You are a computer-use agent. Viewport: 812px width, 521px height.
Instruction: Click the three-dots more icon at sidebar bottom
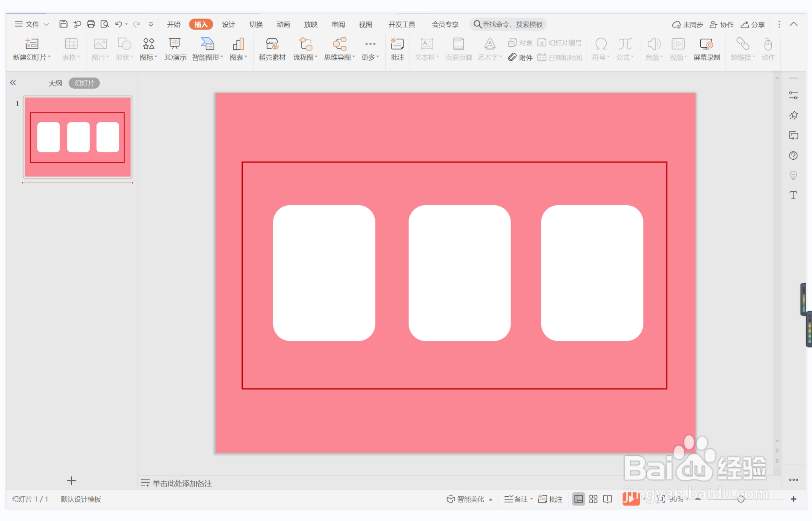(794, 480)
